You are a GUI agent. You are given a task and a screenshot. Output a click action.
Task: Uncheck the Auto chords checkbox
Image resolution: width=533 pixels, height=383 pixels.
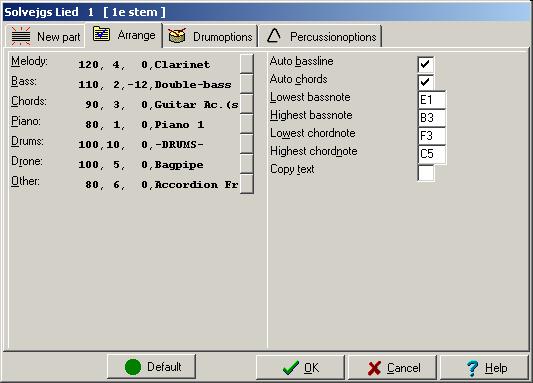[x=426, y=82]
